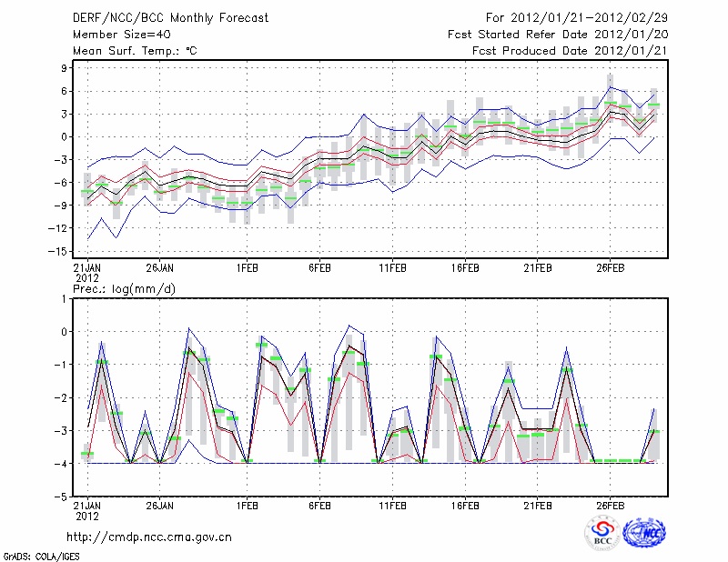The width and height of the screenshot is (728, 562).
Task: Click the 16FEB tick on precipitation chart
Action: coord(465,505)
